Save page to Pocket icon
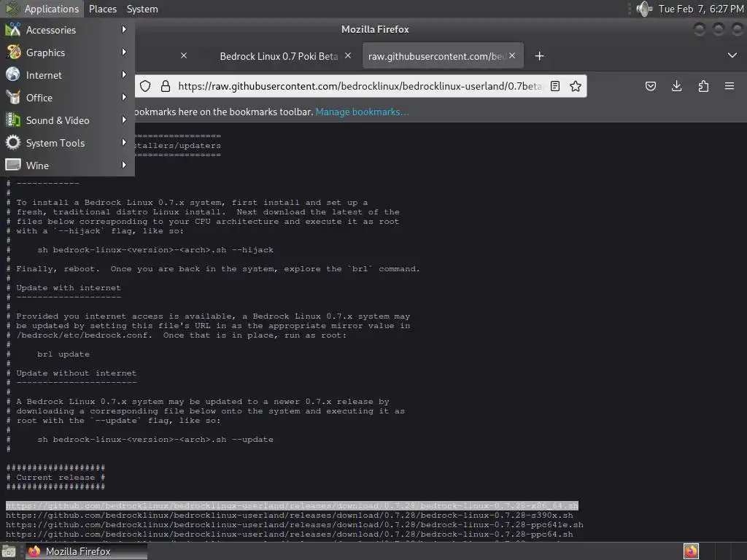 pyautogui.click(x=650, y=86)
